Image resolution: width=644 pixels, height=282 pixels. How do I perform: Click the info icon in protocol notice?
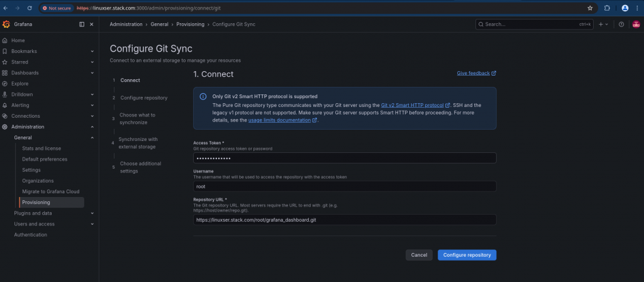point(203,96)
